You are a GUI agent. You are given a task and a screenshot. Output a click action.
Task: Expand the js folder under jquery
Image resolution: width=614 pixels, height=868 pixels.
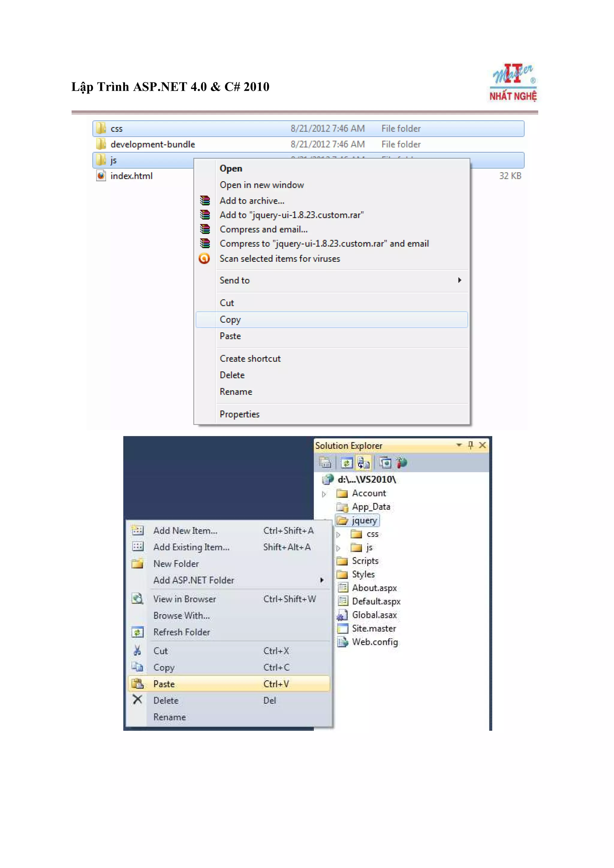coord(338,548)
